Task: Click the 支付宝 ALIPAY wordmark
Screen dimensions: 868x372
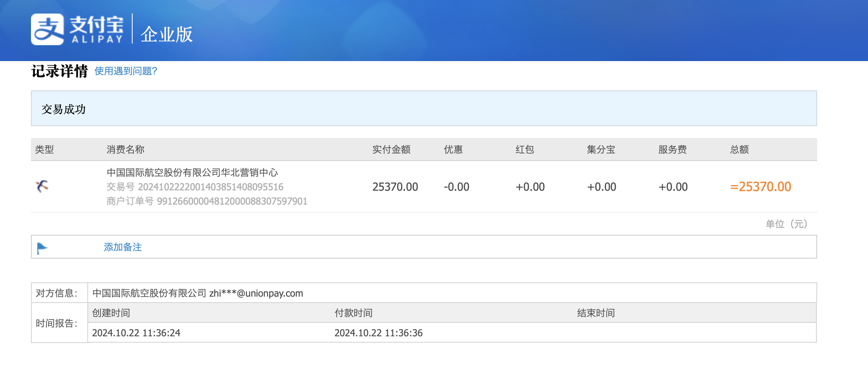Action: [x=96, y=29]
